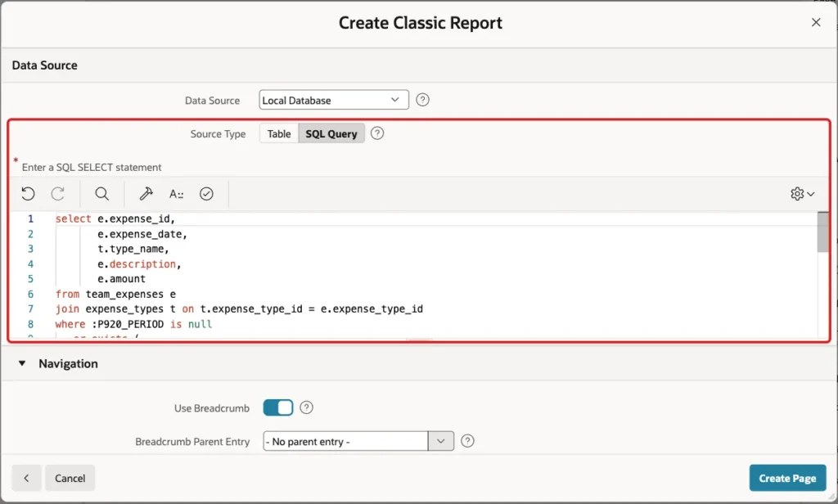Viewport: 838px width, 504px height.
Task: Click code line 3 't.type_name,'
Action: (133, 249)
